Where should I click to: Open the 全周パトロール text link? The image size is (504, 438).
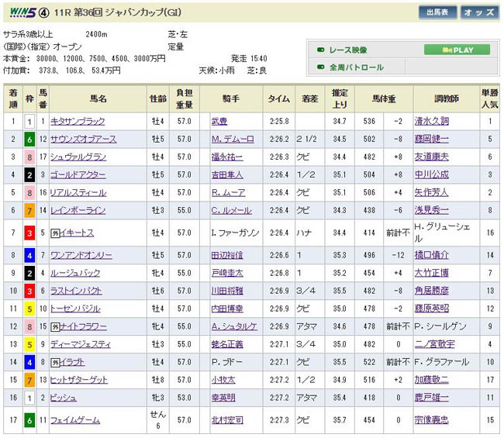click(x=357, y=67)
